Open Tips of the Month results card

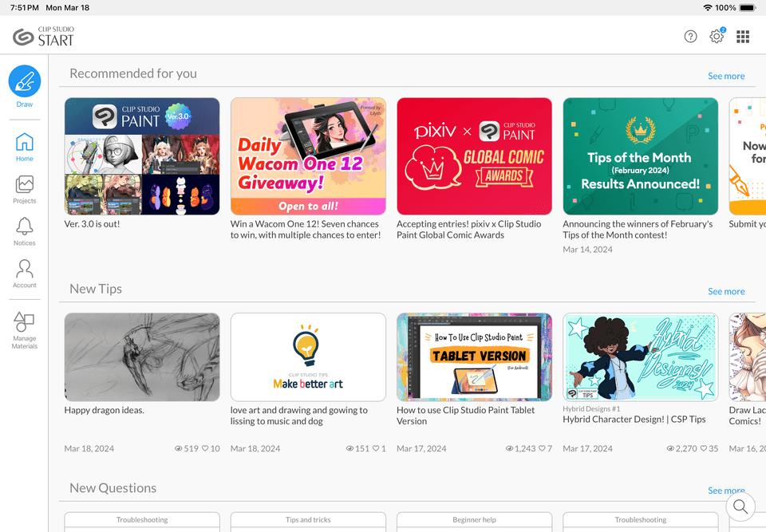pos(641,156)
